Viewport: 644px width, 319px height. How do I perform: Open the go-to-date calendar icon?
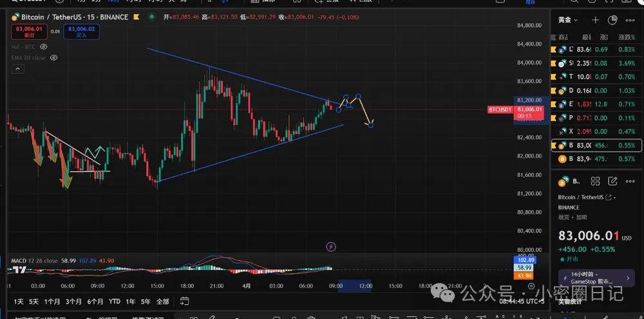(184, 301)
